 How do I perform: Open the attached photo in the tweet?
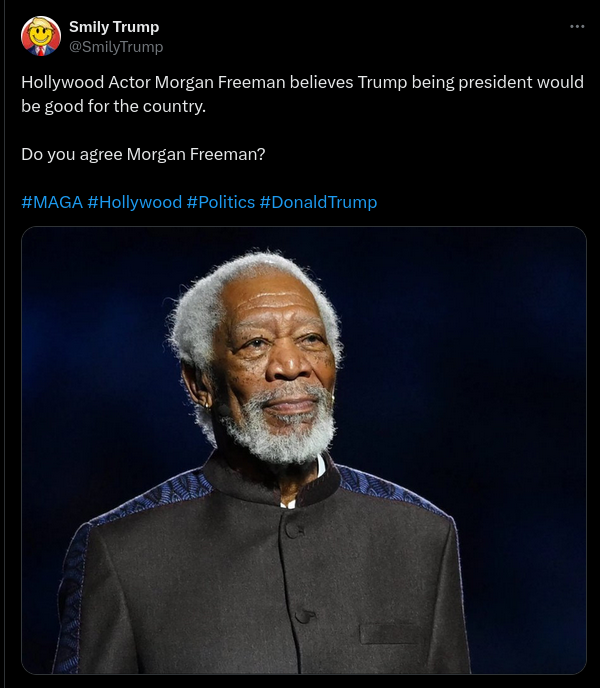click(303, 450)
